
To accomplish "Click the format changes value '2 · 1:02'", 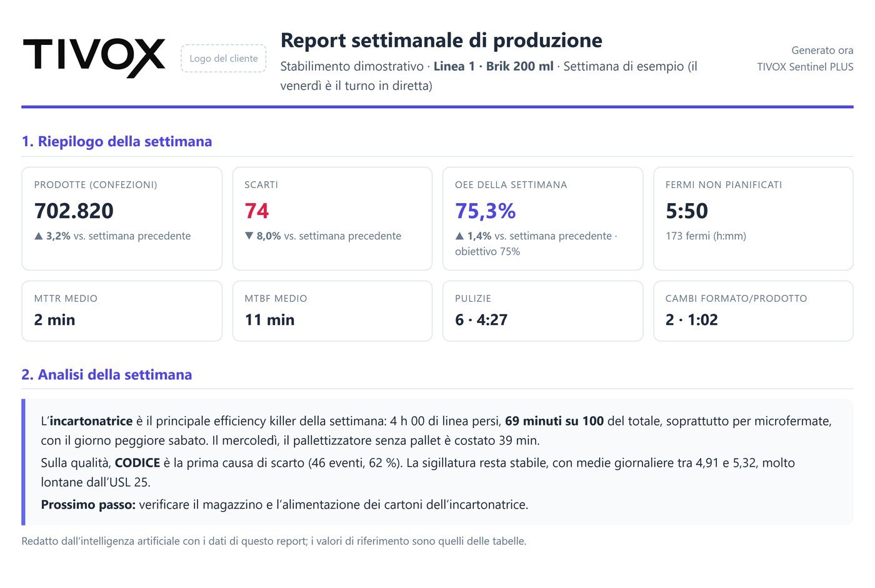I will (691, 320).
